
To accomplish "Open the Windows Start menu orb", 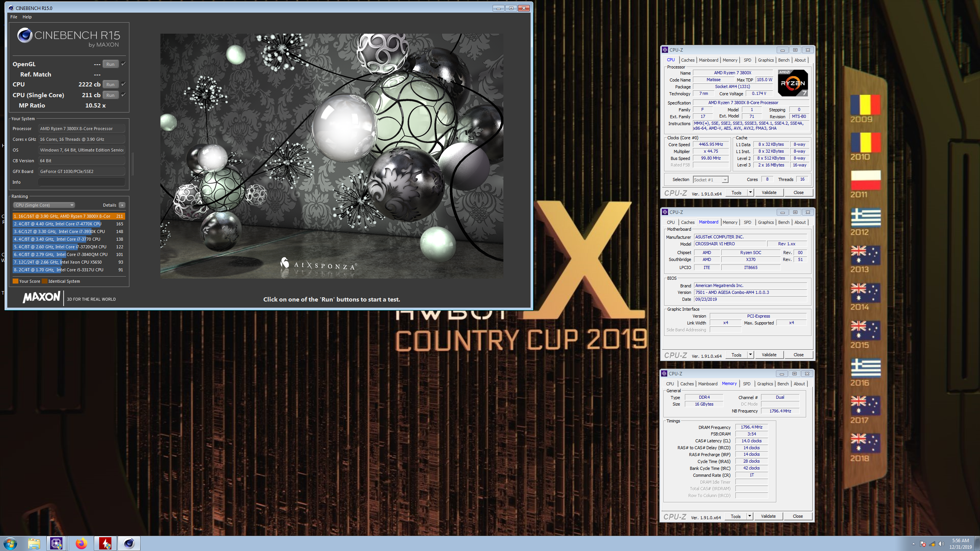I will [x=10, y=543].
